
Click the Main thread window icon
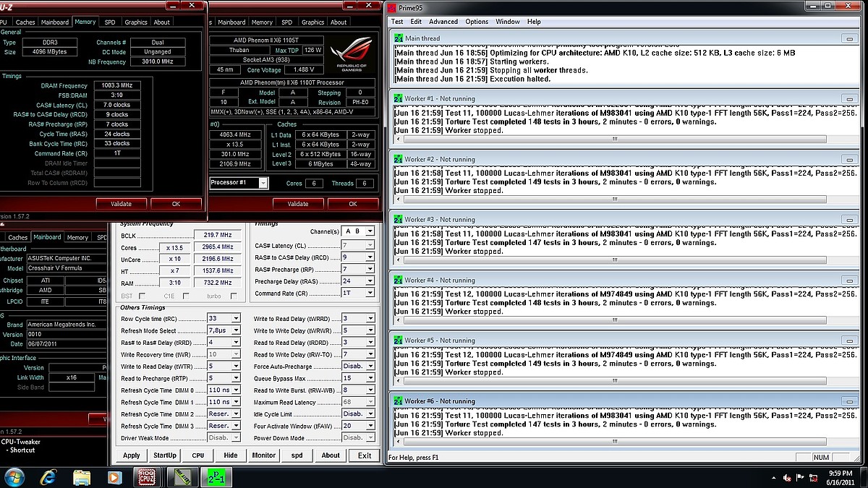[399, 38]
